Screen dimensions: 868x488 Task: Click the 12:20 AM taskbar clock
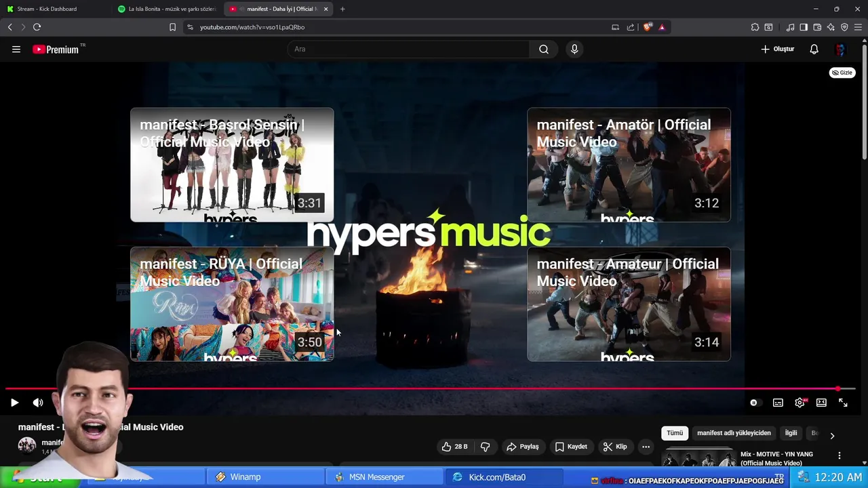838,477
